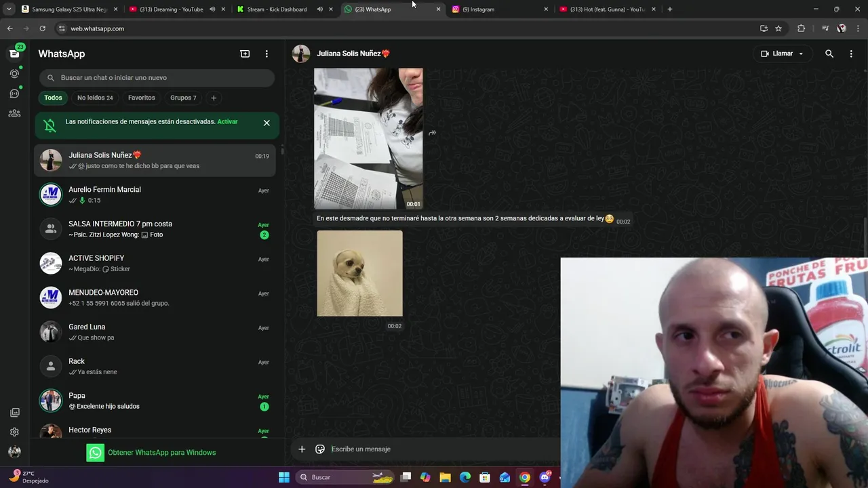
Task: Open attachment plus icon in message bar
Action: [x=302, y=449]
